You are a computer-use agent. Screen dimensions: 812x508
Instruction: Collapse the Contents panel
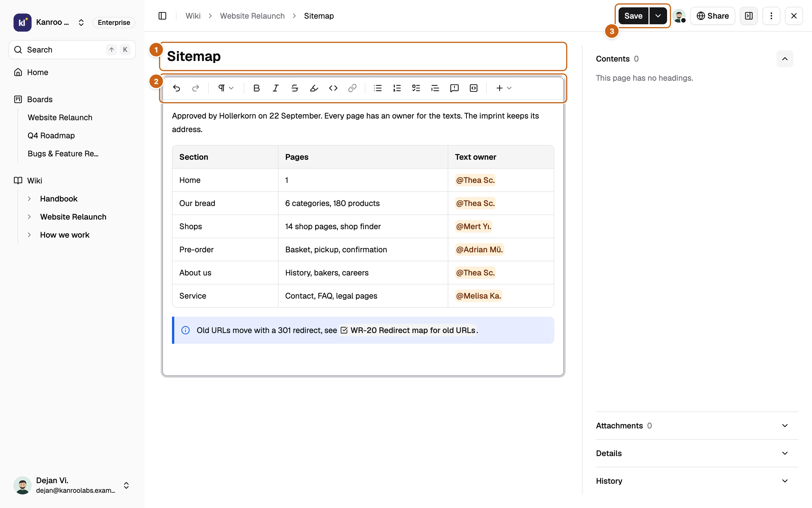(785, 59)
